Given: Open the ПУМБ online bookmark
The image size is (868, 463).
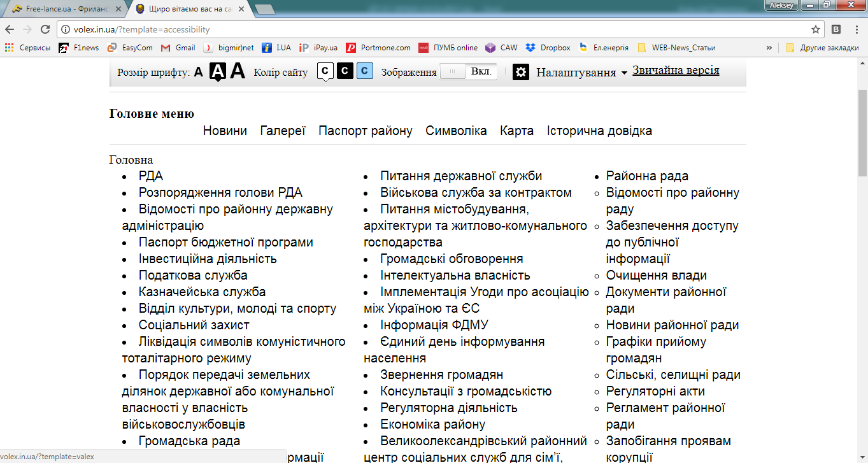Looking at the screenshot, I should [x=448, y=48].
